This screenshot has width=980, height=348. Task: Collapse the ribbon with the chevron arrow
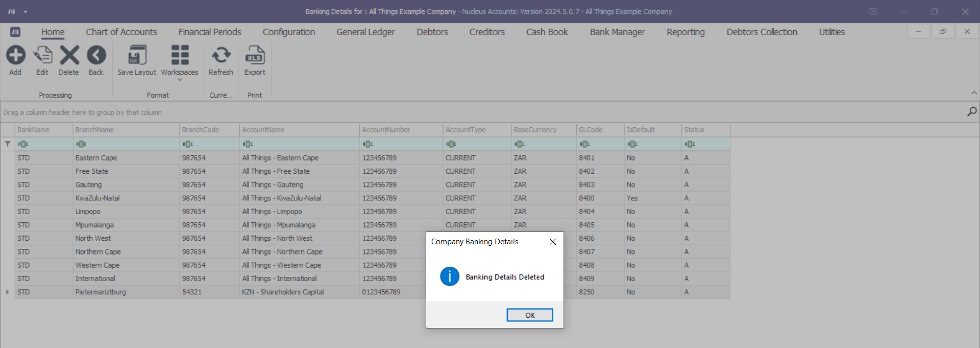pos(974,93)
